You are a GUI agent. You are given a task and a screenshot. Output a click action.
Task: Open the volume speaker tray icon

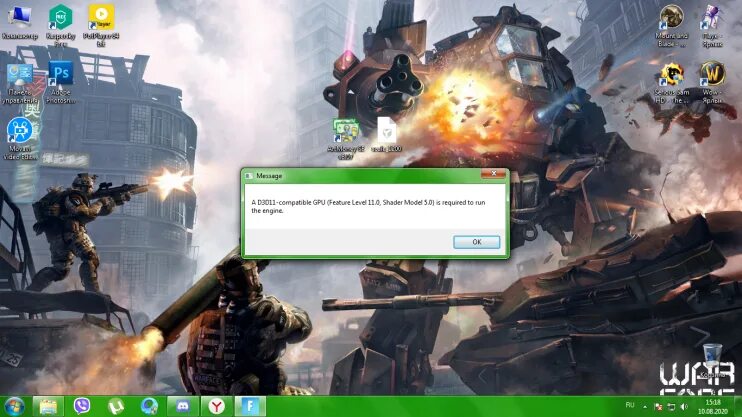point(684,406)
